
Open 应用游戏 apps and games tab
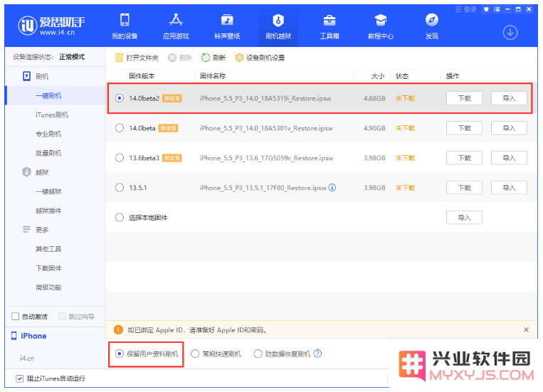point(176,26)
